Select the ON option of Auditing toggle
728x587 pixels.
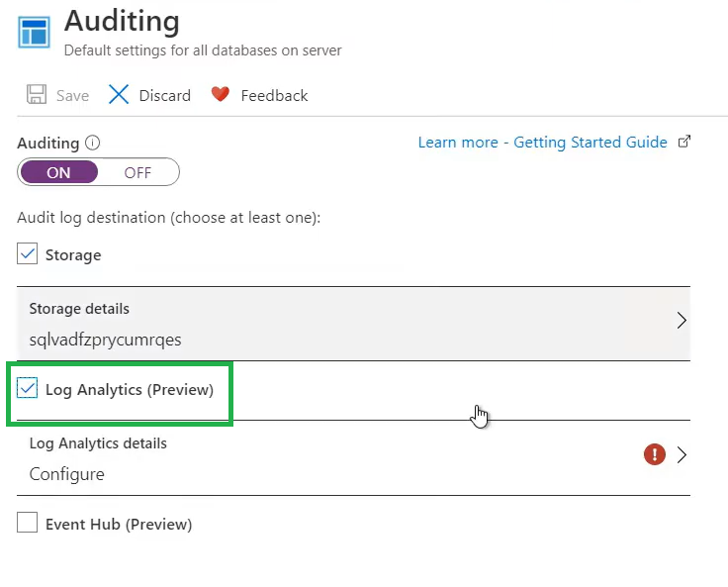(x=59, y=172)
